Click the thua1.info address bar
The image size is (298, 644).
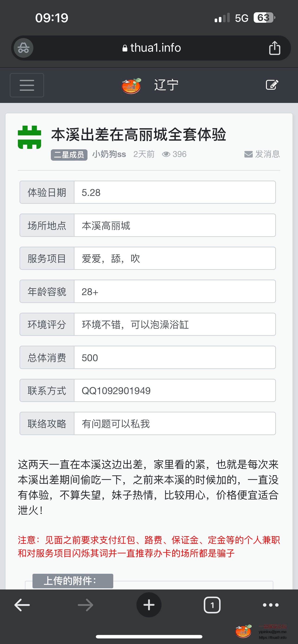(x=152, y=48)
